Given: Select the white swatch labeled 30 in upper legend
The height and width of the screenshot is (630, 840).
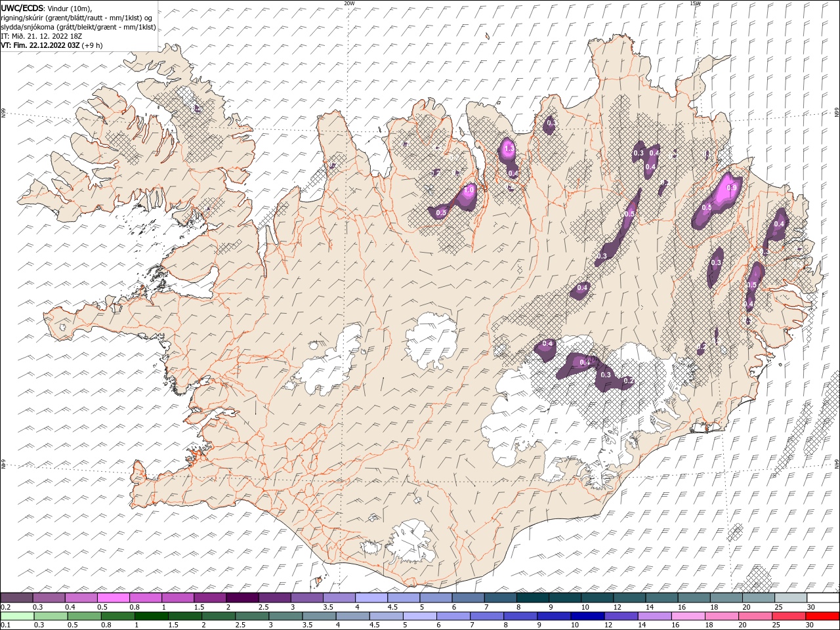Looking at the screenshot, I should 823,598.
